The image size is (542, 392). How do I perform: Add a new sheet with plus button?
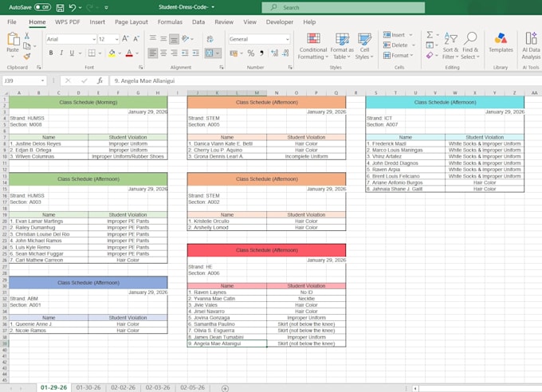point(225,388)
